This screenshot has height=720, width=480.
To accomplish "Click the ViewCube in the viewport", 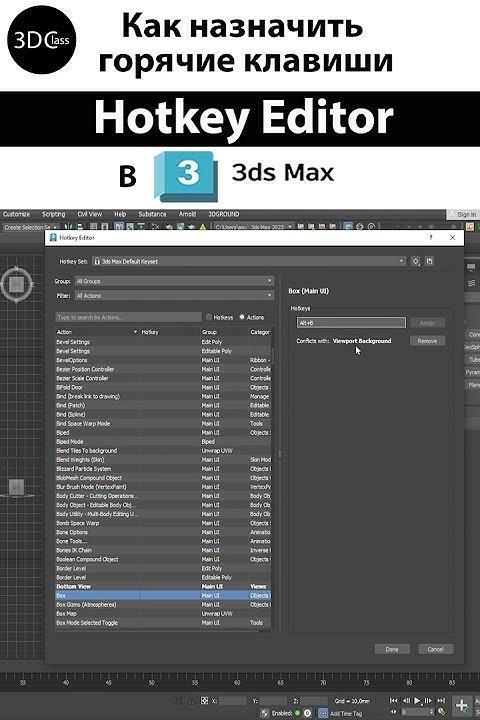I will click(17, 284).
